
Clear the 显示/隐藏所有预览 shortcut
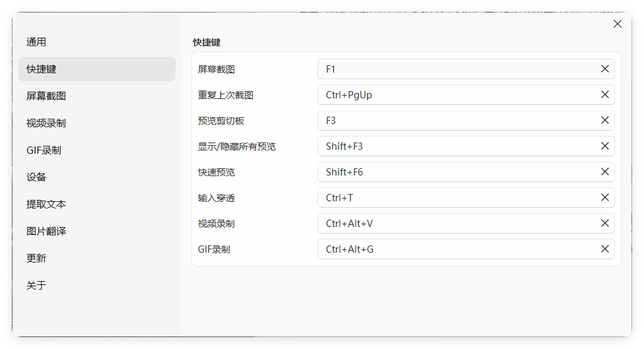pyautogui.click(x=604, y=146)
